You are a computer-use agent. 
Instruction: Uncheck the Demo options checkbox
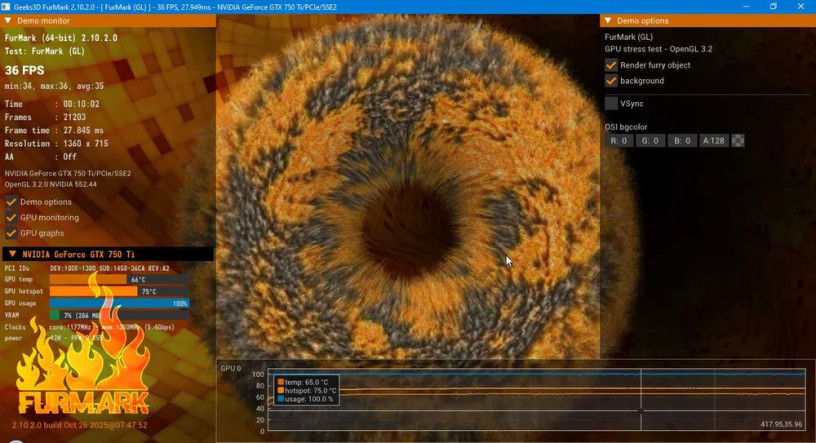click(11, 201)
